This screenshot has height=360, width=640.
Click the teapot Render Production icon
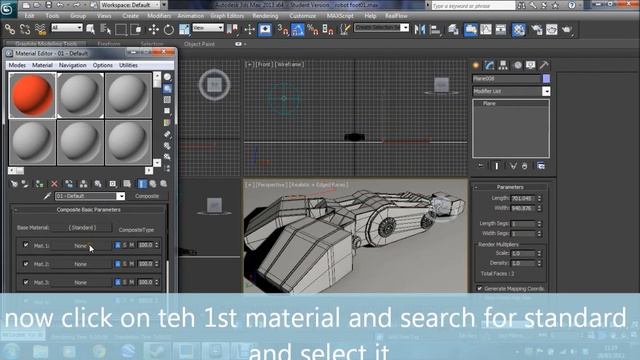coord(567,29)
